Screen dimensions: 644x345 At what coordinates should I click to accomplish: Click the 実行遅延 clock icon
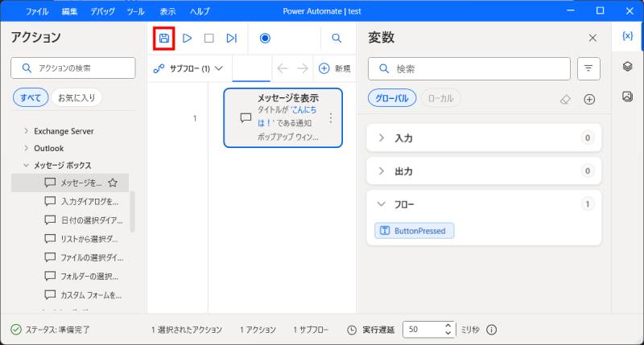point(352,330)
